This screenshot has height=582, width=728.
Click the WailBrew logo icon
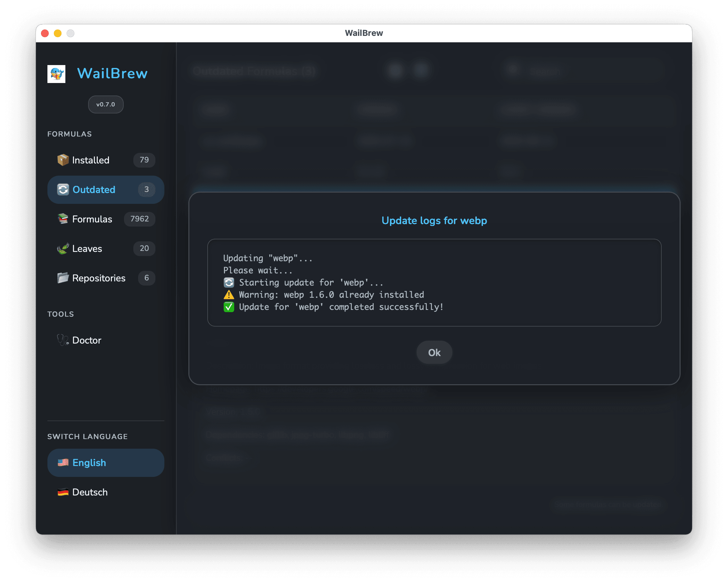point(56,74)
